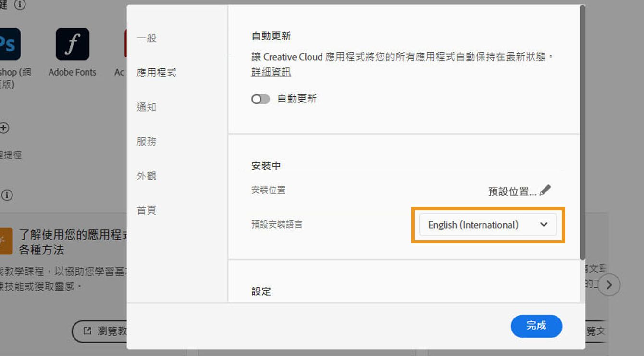Click the plus icon in the left sidebar
The image size is (644, 356).
coord(4,128)
